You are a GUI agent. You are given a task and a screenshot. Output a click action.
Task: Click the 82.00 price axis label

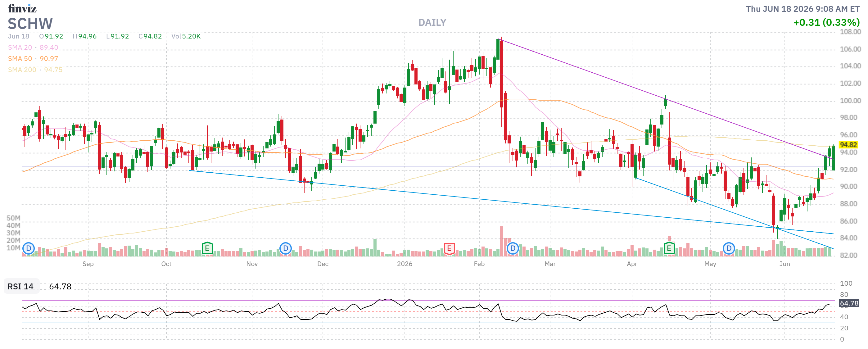[x=848, y=255]
